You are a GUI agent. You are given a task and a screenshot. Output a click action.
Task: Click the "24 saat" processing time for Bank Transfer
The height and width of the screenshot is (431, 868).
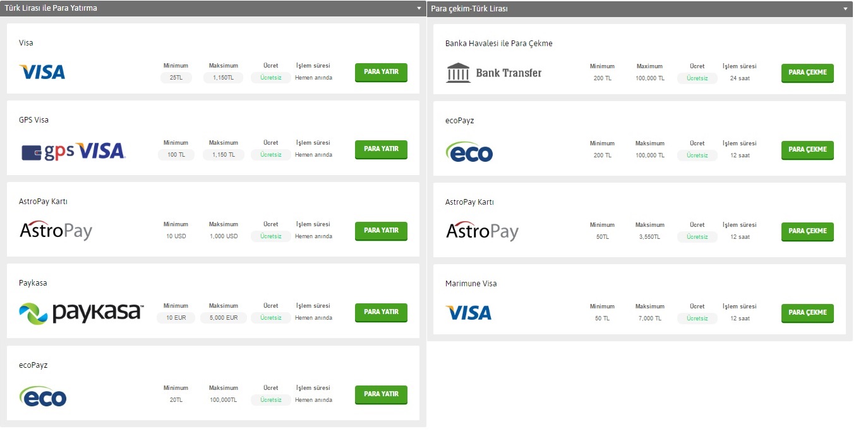[x=740, y=78]
